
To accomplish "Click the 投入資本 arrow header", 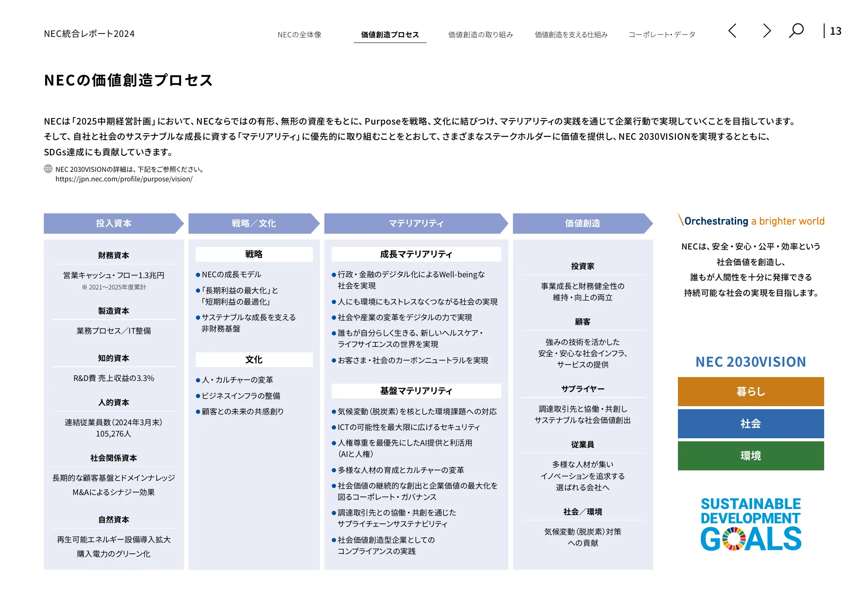I will [114, 223].
